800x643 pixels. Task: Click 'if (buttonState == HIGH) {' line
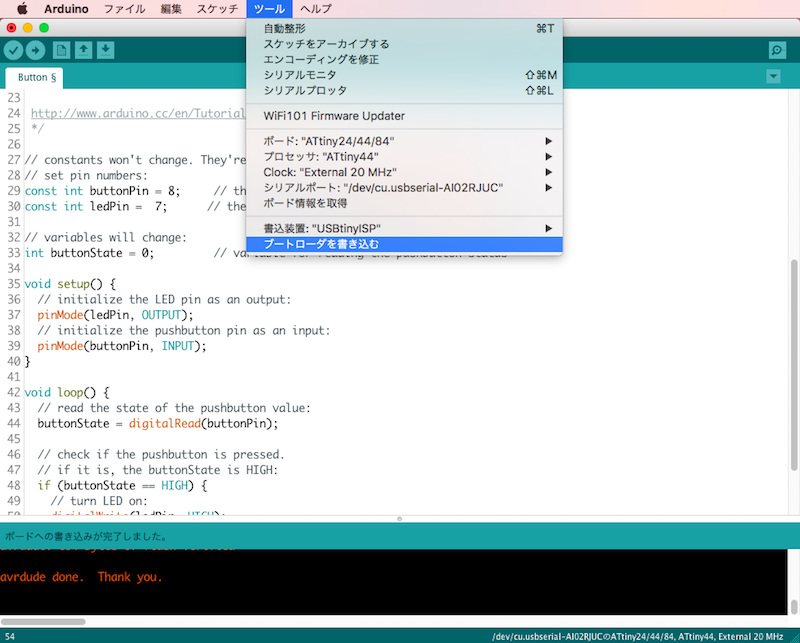click(122, 485)
